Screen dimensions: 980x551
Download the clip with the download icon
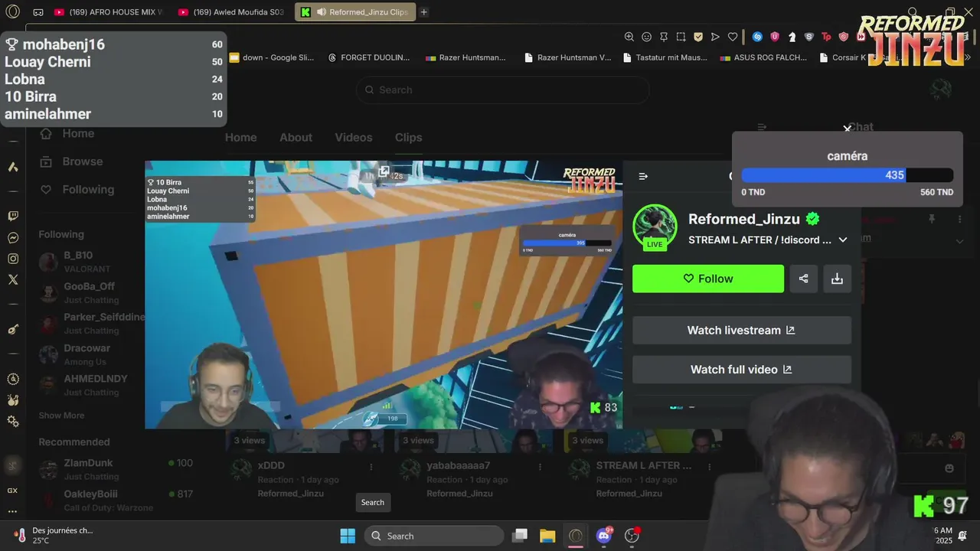click(x=837, y=279)
